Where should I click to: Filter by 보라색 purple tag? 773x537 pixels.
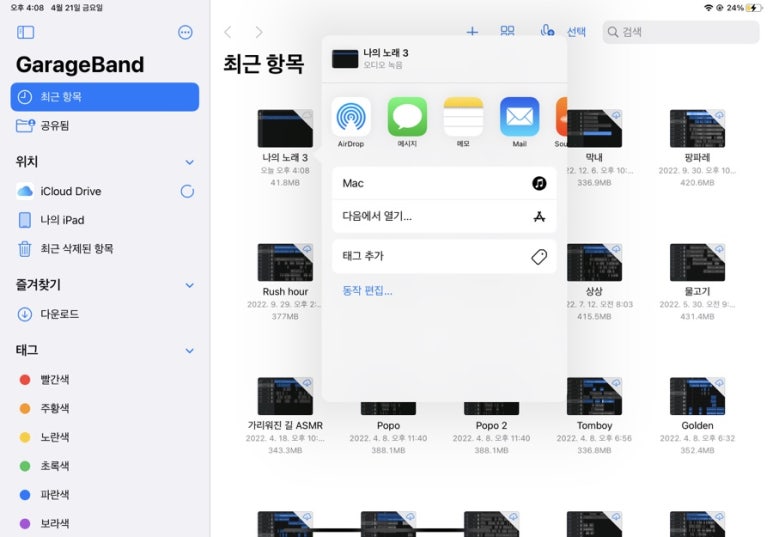pos(105,523)
